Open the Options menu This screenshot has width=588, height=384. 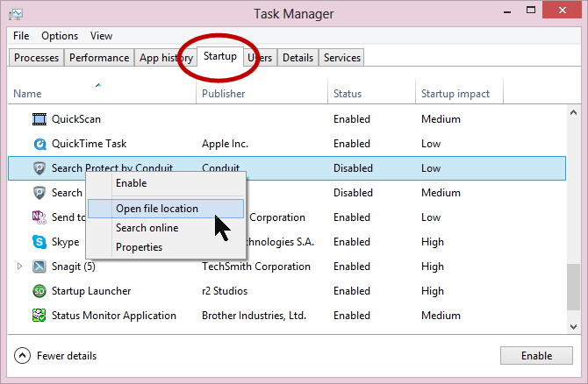point(60,36)
